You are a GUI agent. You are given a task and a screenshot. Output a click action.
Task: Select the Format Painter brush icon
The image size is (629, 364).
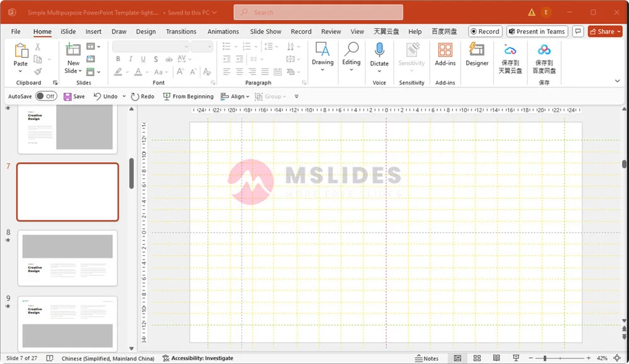click(38, 72)
